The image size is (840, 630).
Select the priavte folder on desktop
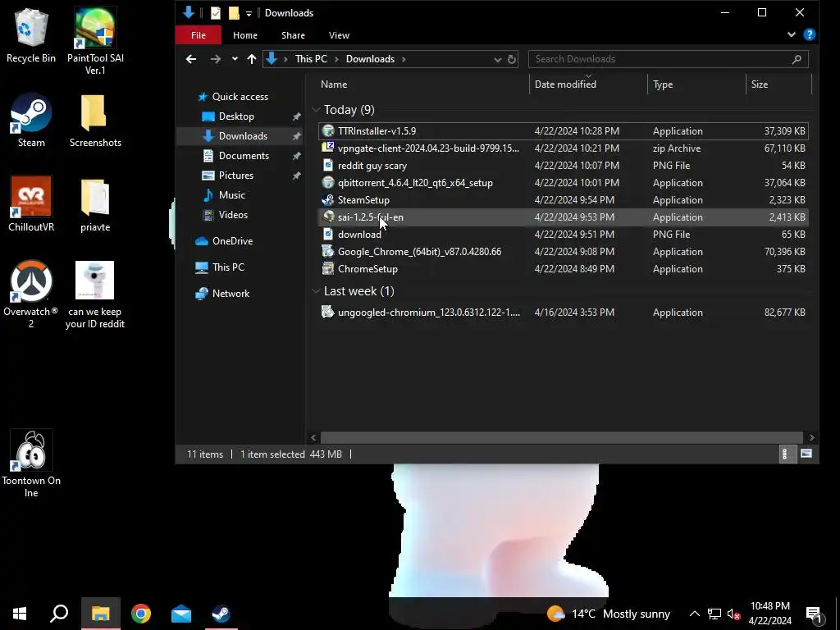point(95,204)
